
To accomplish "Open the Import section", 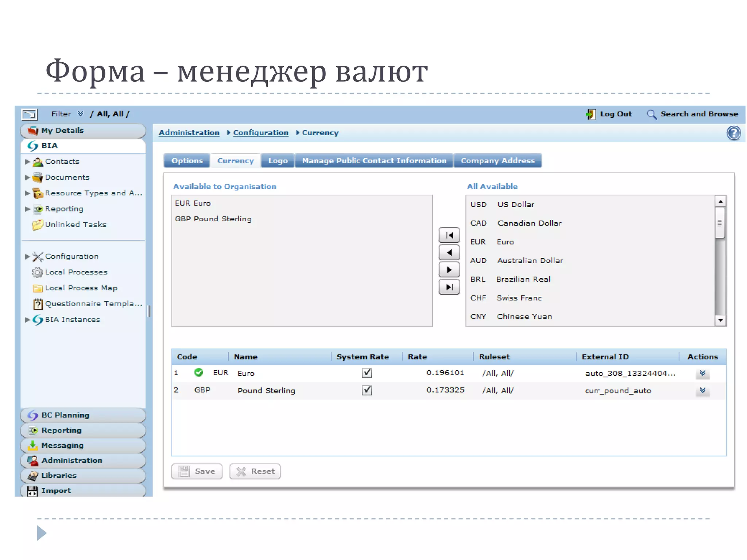I will click(83, 490).
